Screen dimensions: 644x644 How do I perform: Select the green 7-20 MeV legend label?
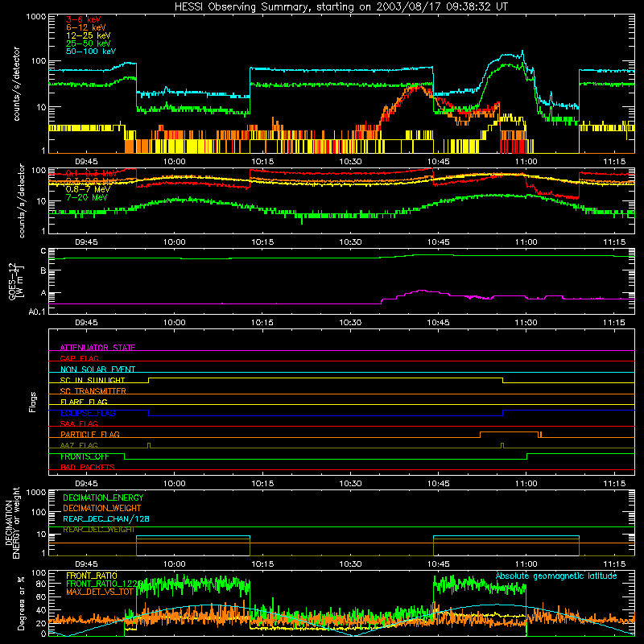86,197
